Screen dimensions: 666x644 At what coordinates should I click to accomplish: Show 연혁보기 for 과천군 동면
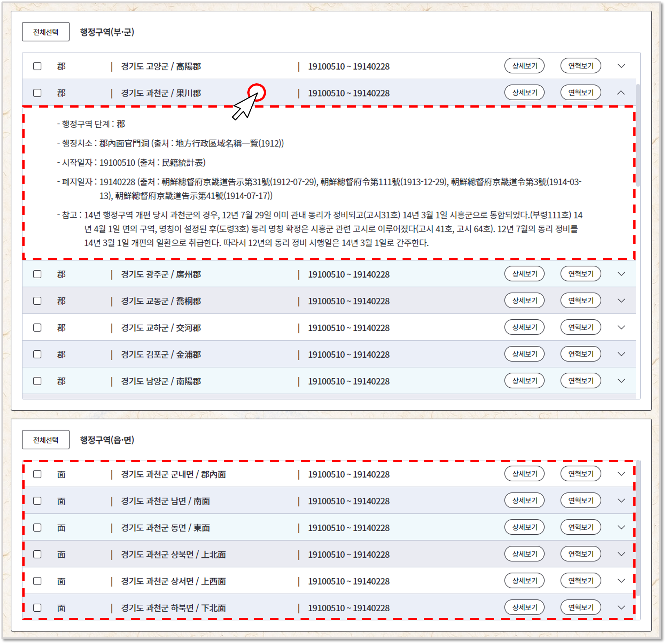581,527
